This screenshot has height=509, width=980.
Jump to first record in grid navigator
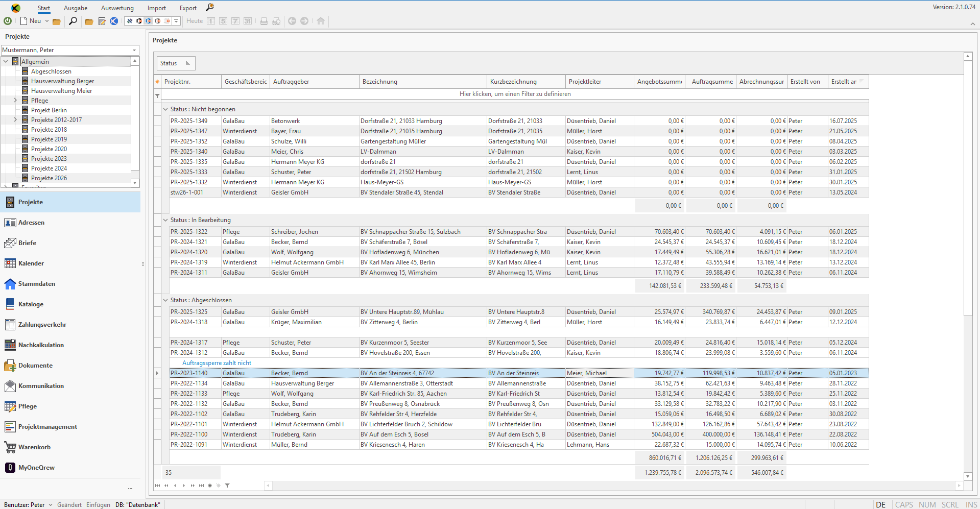pyautogui.click(x=157, y=486)
